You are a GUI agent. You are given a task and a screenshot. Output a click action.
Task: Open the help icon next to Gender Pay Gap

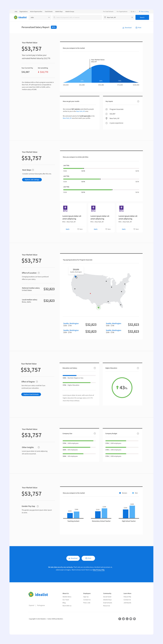(38, 506)
